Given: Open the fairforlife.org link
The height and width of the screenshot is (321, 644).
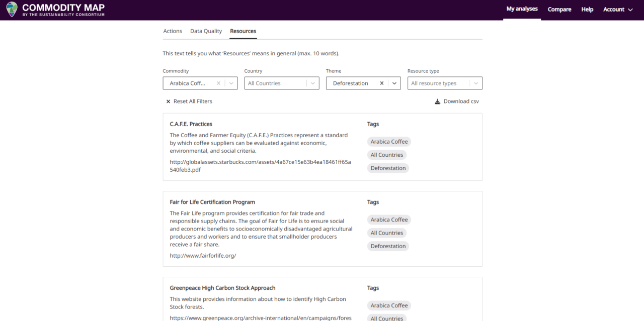Looking at the screenshot, I should pos(203,255).
